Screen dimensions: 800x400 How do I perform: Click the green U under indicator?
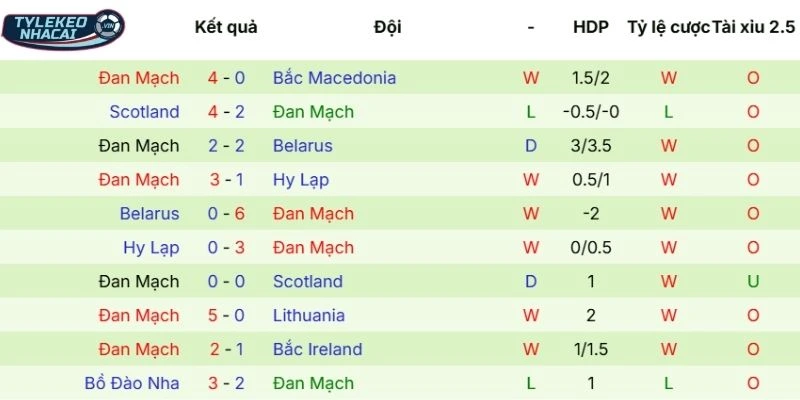click(x=753, y=282)
